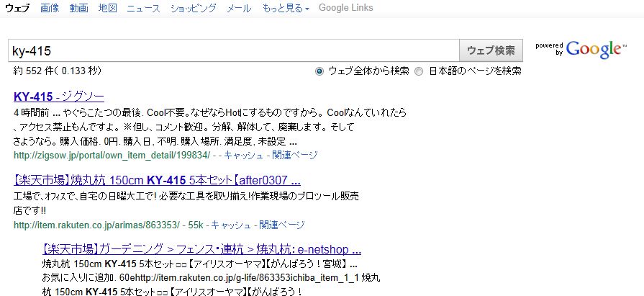Open the ショッピング tab
Viewport: 644px width, 296px height.
coord(193,8)
